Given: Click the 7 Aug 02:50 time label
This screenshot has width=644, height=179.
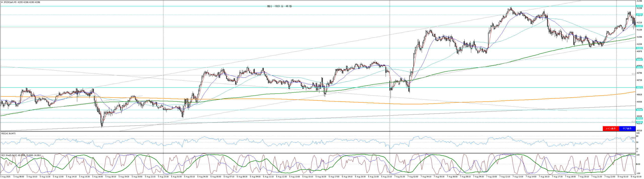Looking at the screenshot, I should (413, 177).
